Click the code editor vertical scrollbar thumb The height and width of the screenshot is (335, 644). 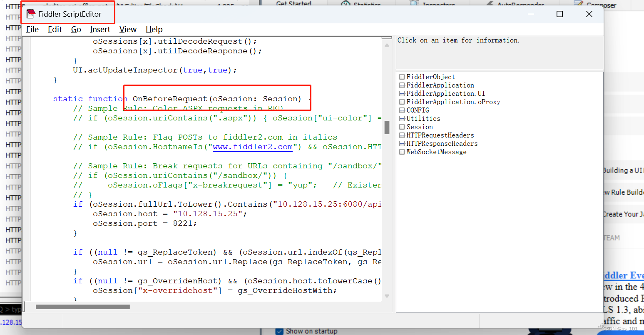coord(387,127)
